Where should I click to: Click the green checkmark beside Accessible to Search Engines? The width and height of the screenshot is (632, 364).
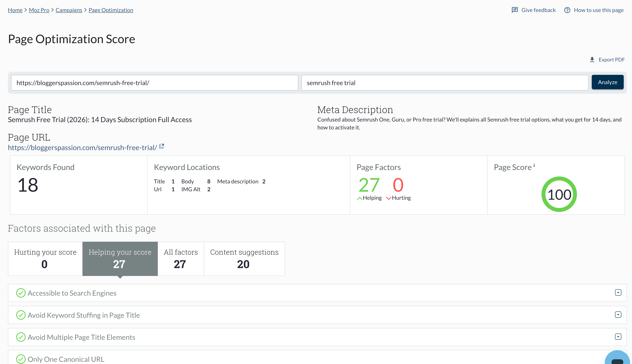(x=21, y=293)
